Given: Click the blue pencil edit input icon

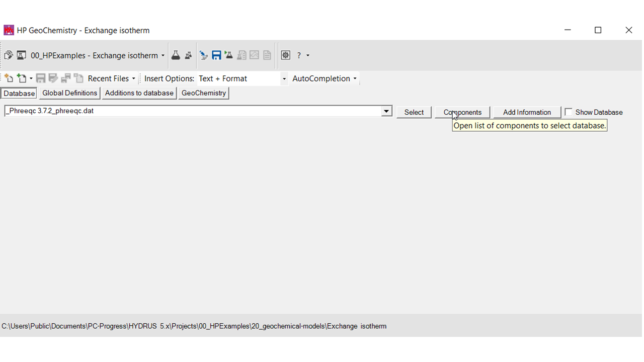Looking at the screenshot, I should 204,55.
